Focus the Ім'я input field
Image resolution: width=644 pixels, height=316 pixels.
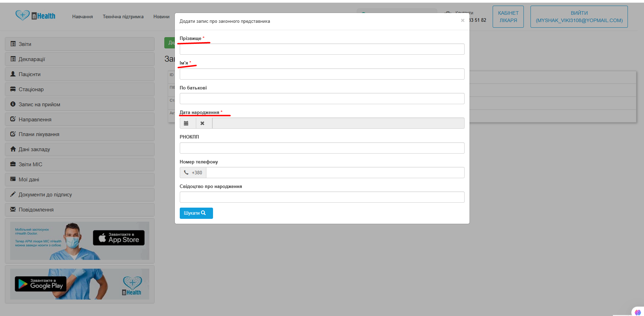tap(322, 74)
